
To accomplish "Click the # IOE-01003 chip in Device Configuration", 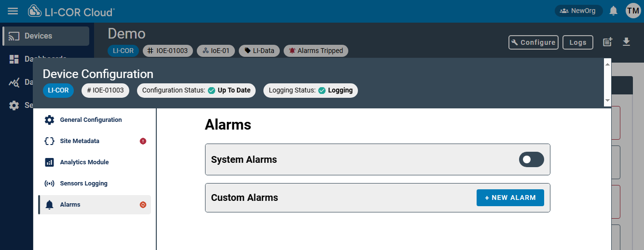I will [105, 90].
